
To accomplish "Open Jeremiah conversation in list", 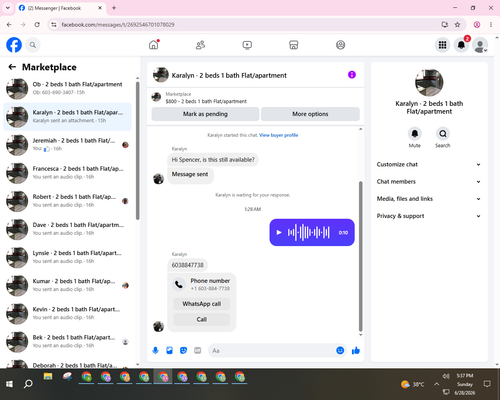I will (67, 145).
